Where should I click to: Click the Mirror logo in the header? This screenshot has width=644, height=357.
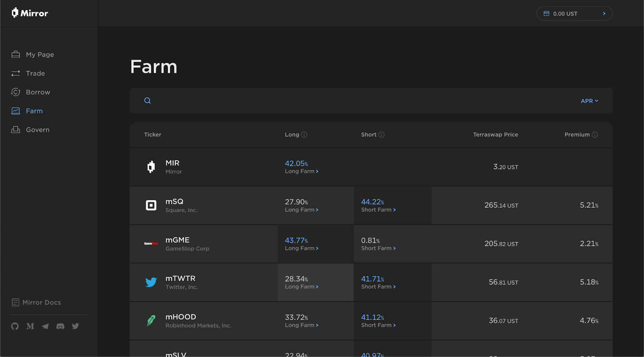(30, 13)
